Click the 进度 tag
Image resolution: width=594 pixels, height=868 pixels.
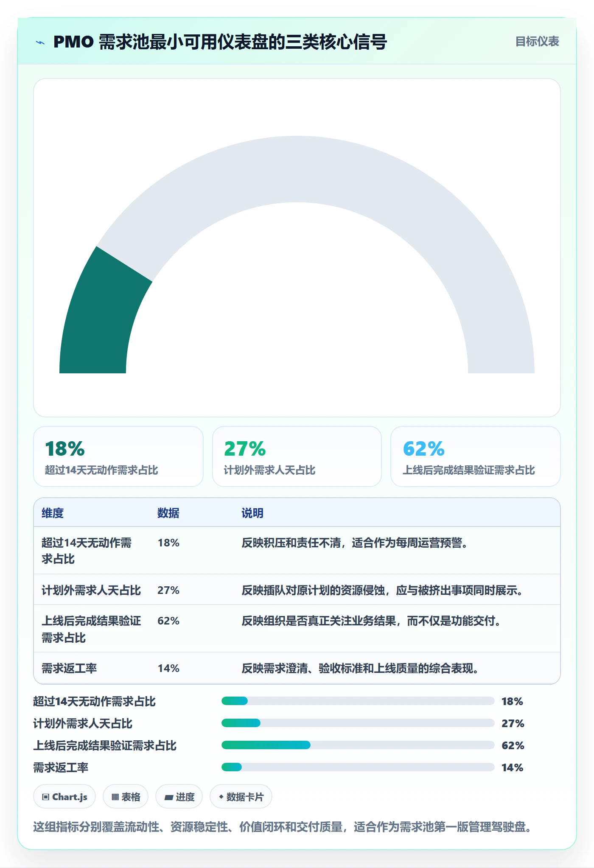click(179, 797)
